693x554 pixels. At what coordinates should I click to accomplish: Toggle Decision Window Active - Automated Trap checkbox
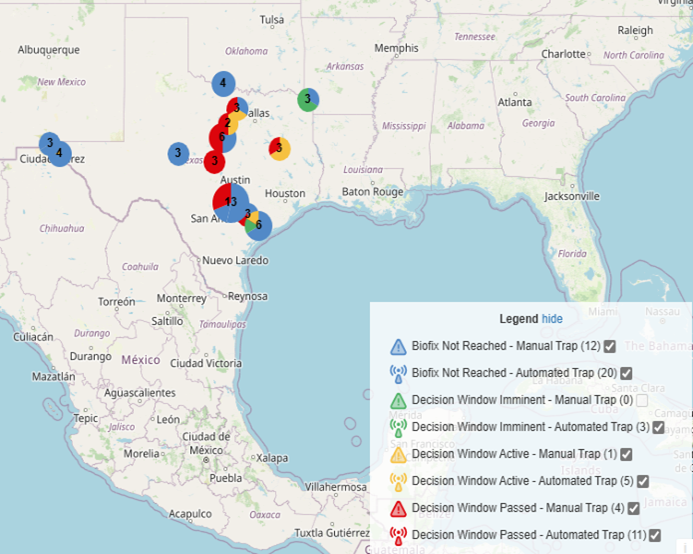[x=643, y=481]
